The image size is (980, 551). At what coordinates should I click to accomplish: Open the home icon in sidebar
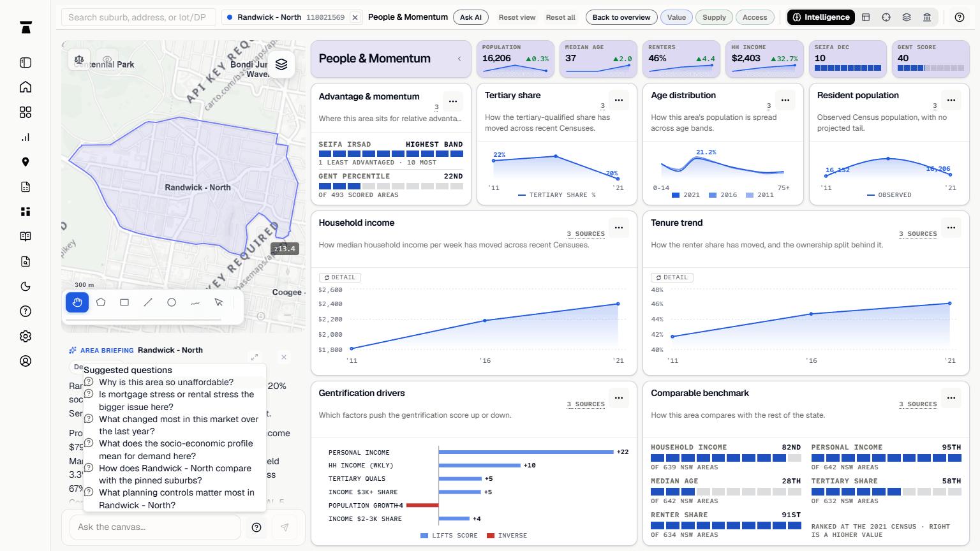[26, 87]
